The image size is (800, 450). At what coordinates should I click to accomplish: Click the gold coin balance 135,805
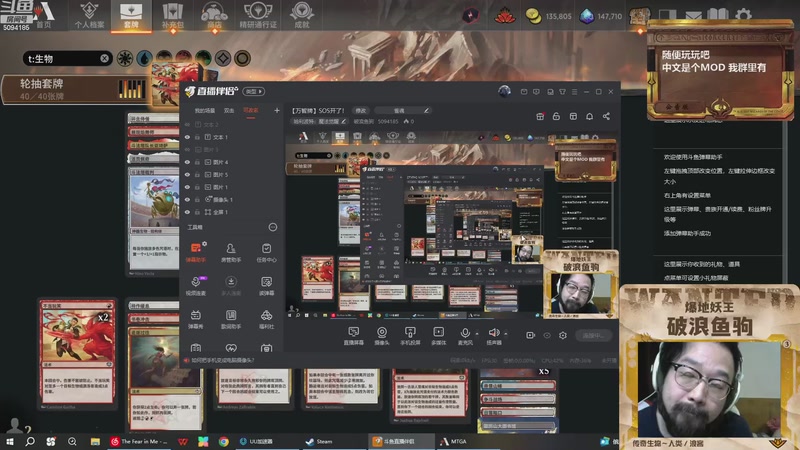(548, 16)
